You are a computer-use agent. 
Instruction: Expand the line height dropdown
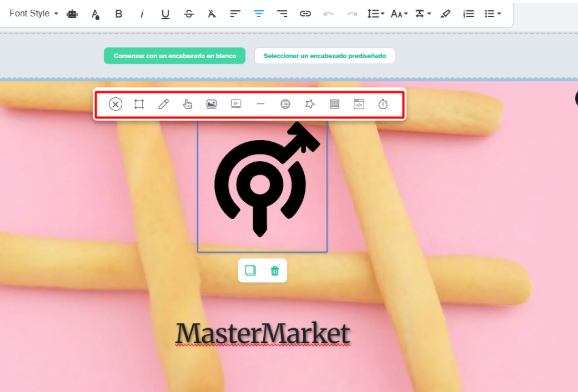pyautogui.click(x=375, y=14)
